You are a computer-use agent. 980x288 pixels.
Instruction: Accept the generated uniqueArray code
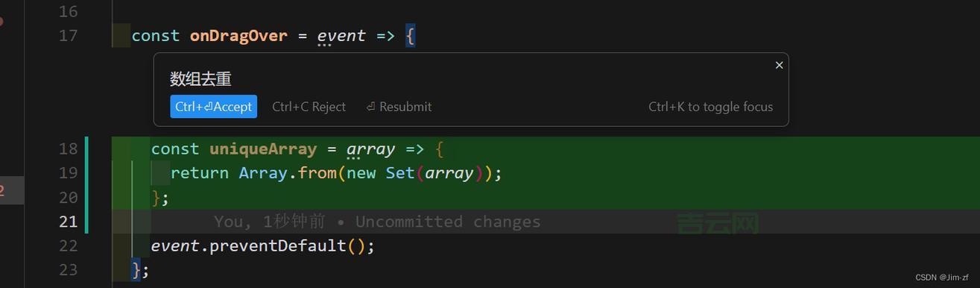pos(213,107)
